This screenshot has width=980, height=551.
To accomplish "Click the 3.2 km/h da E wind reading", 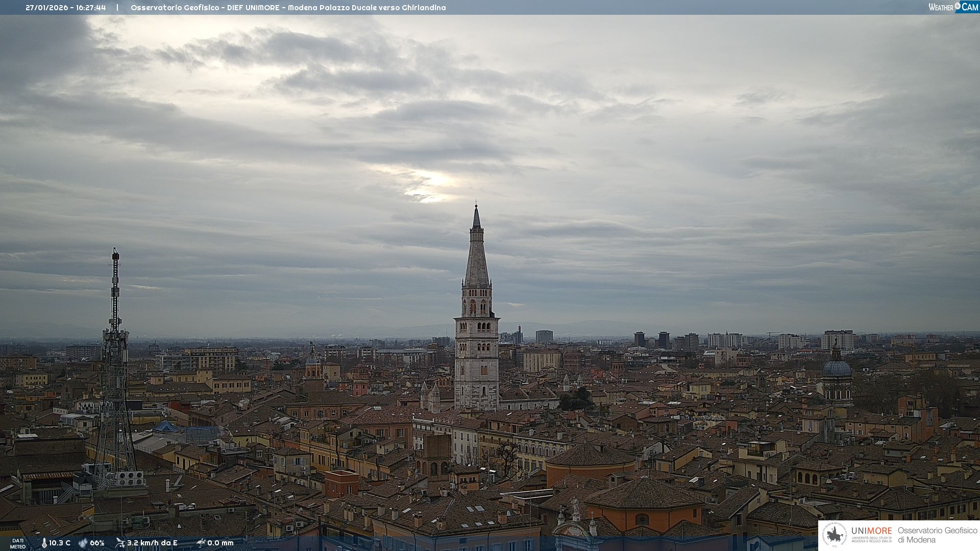I will (152, 543).
